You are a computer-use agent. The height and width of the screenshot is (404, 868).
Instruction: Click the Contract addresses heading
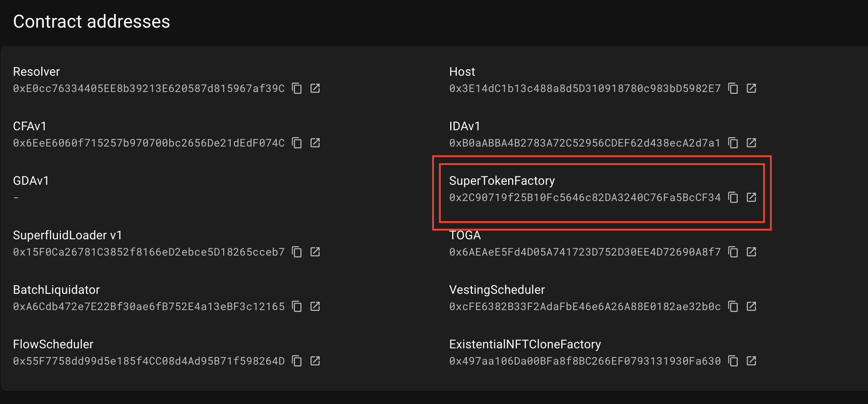[x=91, y=22]
